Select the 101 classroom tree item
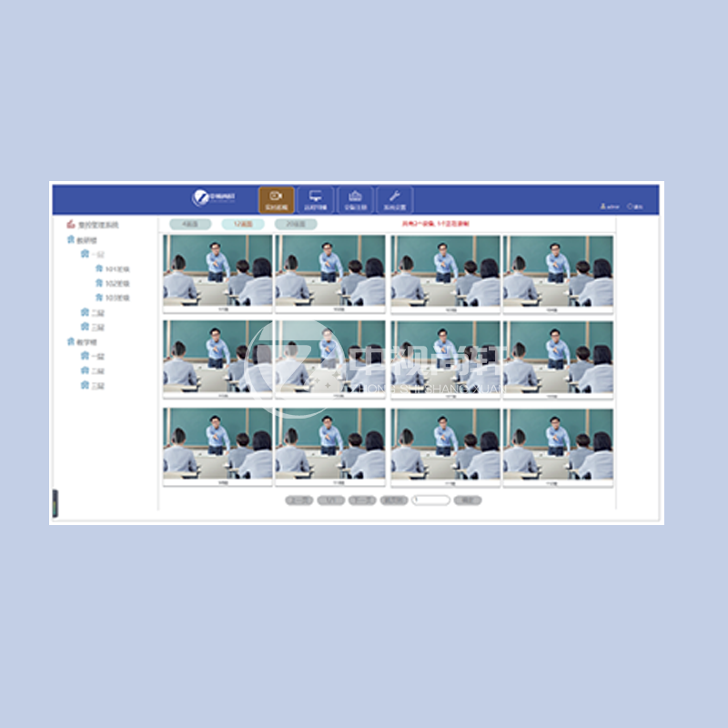Viewport: 728px width, 728px height. 117,269
